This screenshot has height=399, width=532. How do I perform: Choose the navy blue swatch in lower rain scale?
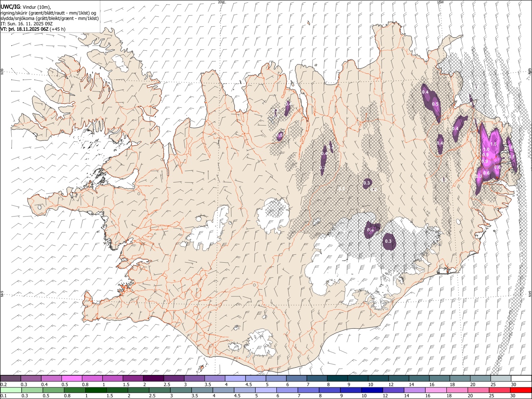pos(371,390)
